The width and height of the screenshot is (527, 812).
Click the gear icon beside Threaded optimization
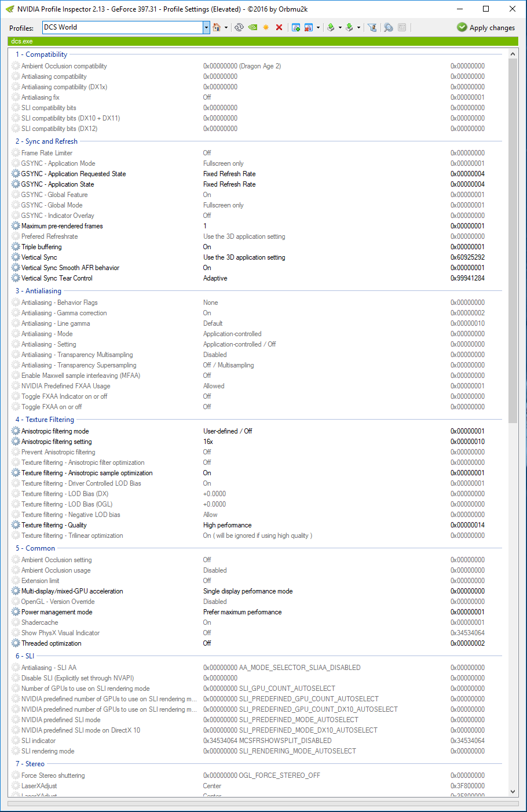pos(16,643)
